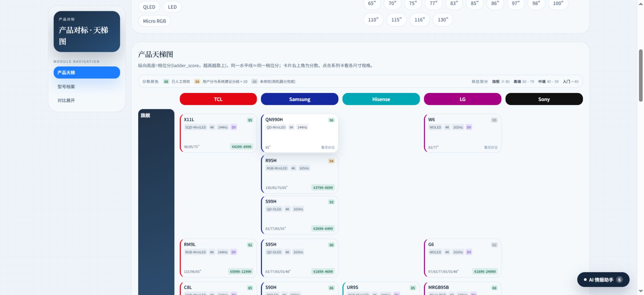Click the 92 score badge on RM9L
644x295 pixels.
250,245
